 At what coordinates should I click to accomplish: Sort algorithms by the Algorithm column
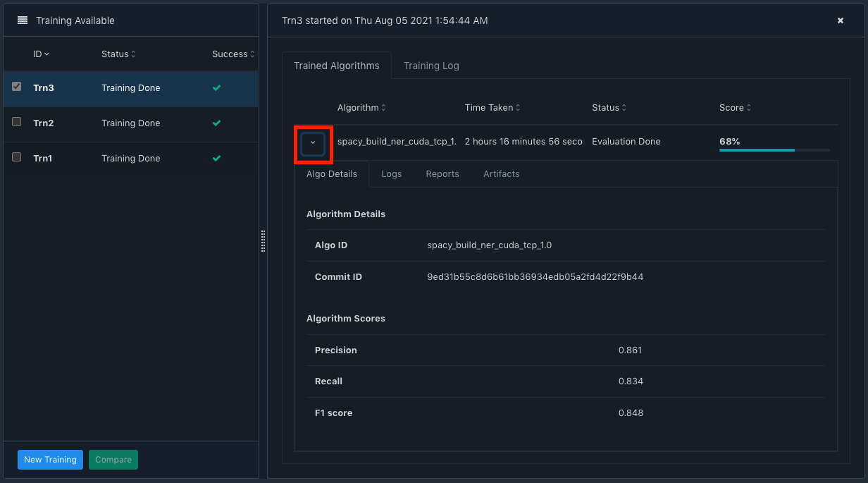click(x=361, y=107)
